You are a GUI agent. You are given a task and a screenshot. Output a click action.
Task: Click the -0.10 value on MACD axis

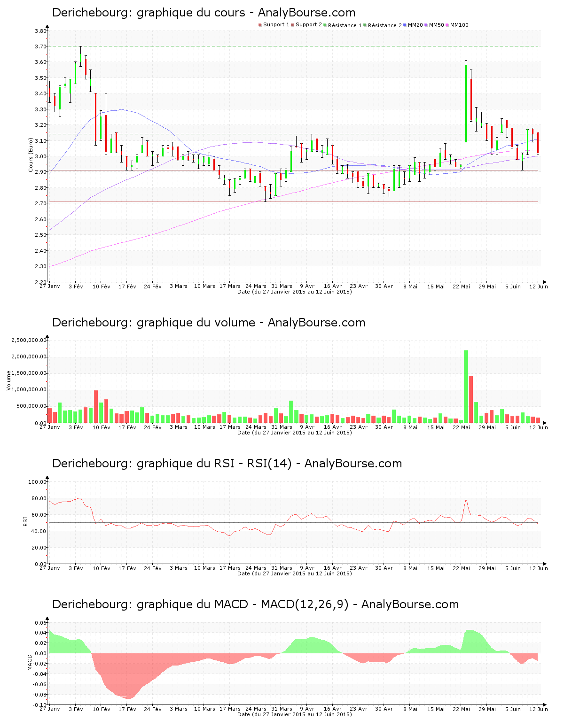40,705
